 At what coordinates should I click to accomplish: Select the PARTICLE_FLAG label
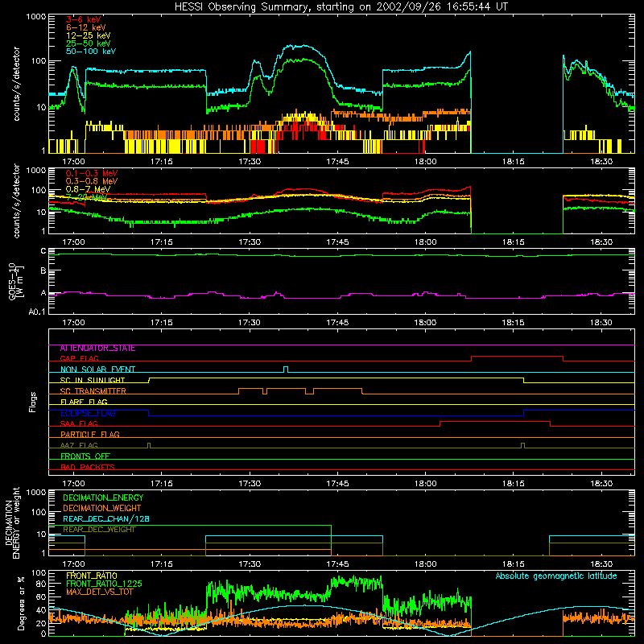(x=90, y=435)
